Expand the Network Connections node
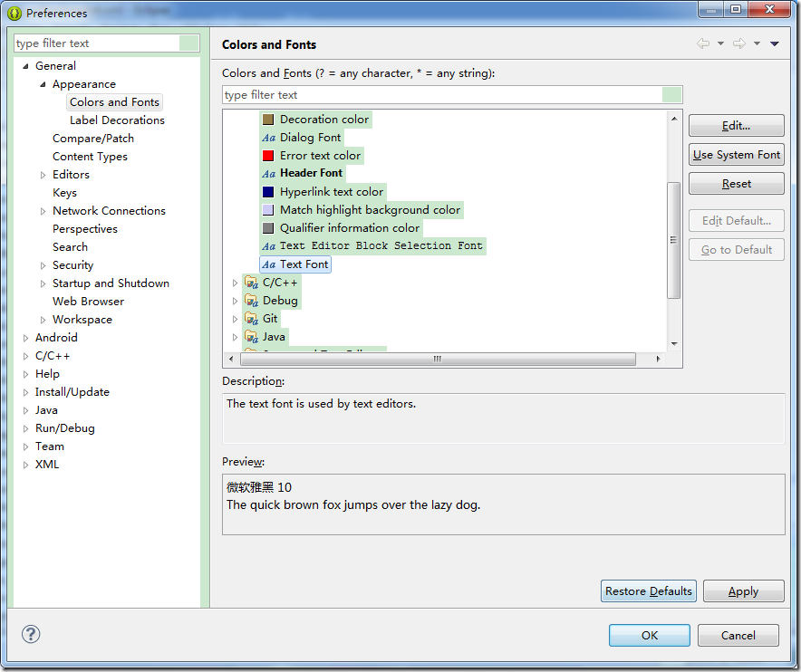 tap(43, 211)
